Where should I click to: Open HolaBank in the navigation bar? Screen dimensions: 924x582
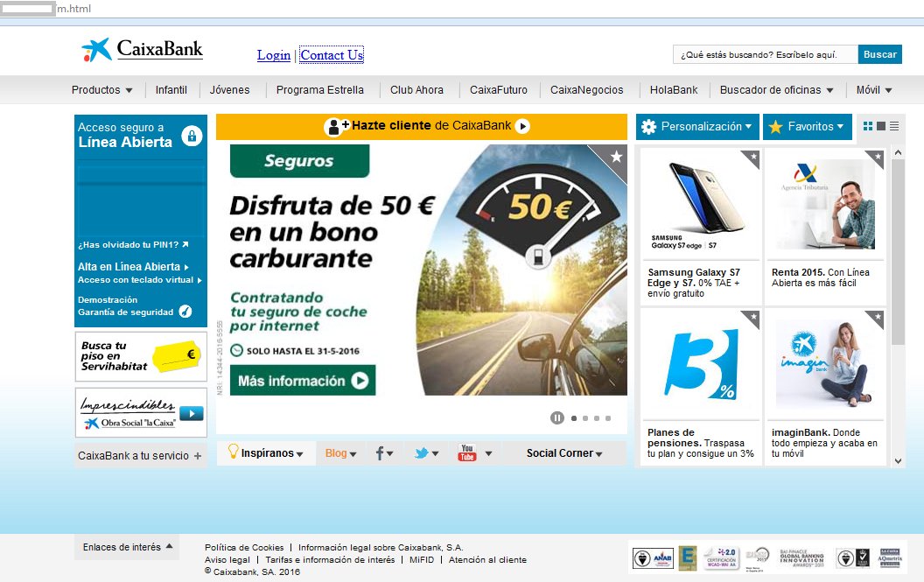tap(674, 89)
